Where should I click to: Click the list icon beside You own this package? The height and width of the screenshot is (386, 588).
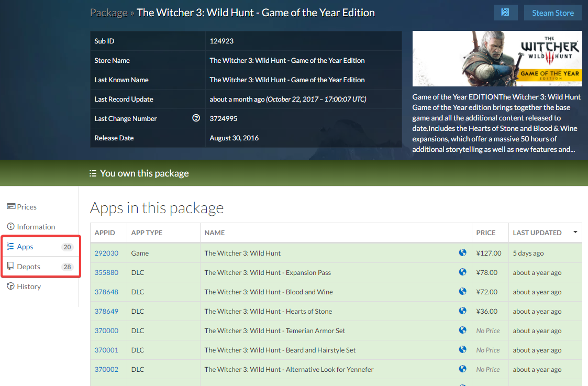[93, 173]
